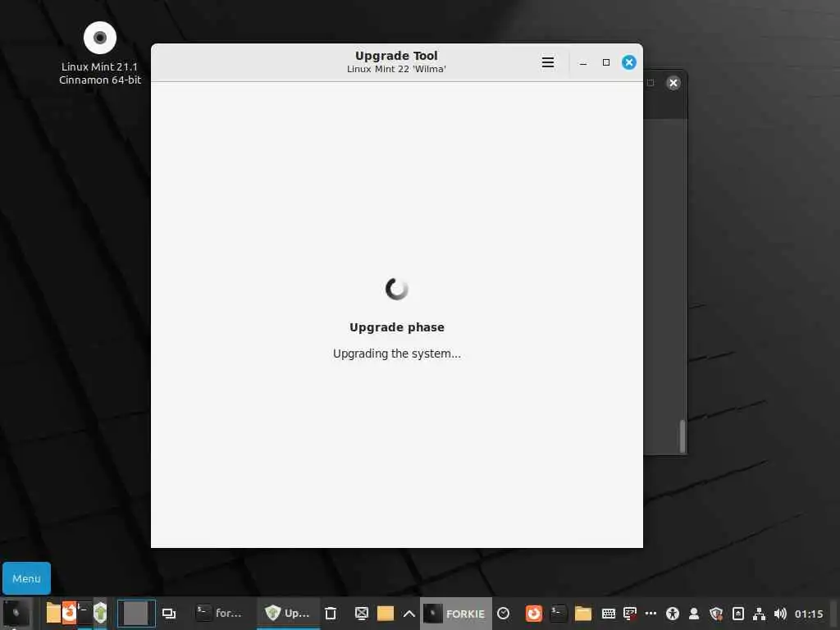Click the round clock icon after FORKIE
The width and height of the screenshot is (840, 630).
pyautogui.click(x=503, y=613)
